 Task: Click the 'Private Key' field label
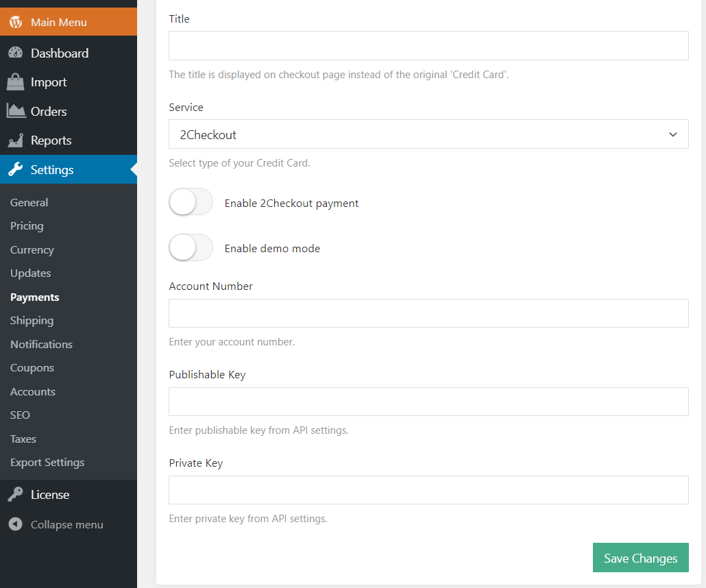[x=196, y=463]
